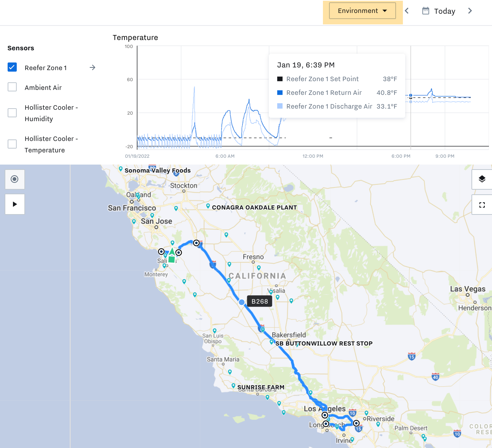Go to previous day with left chevron
The width and height of the screenshot is (492, 448).
(407, 11)
